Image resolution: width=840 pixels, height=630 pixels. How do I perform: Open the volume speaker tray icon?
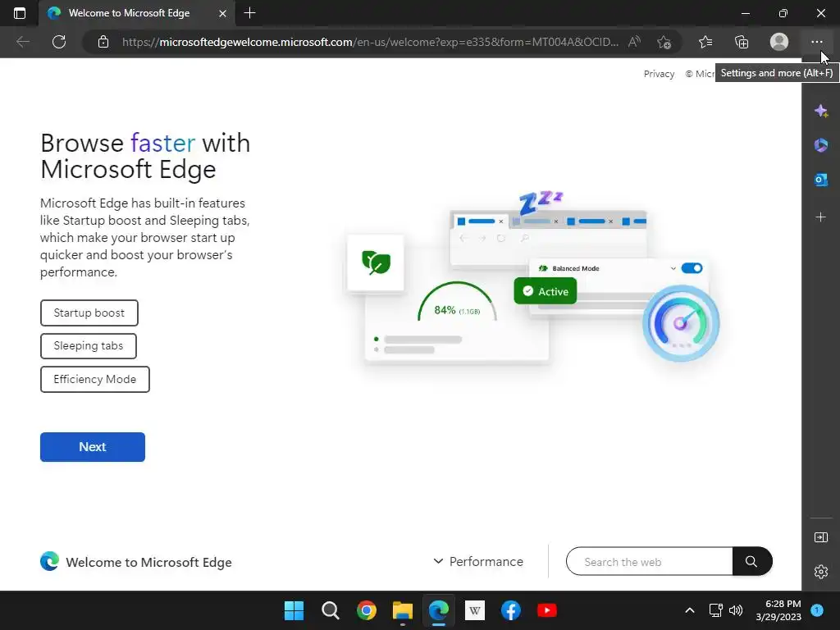tap(736, 610)
